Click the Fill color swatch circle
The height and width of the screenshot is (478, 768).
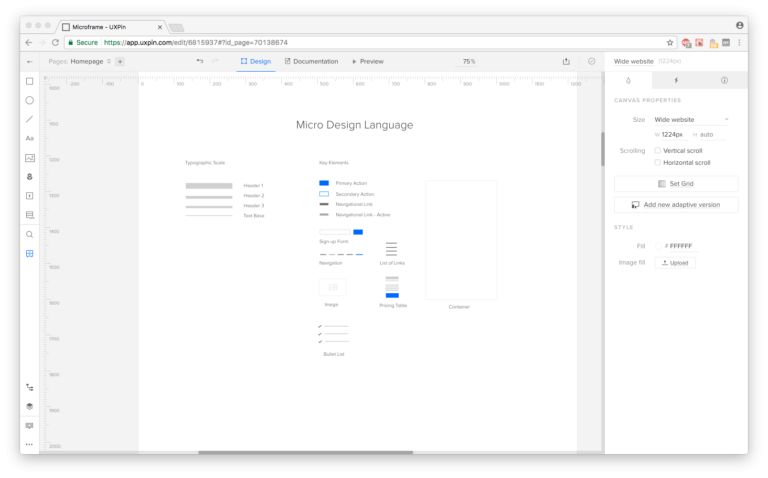(x=658, y=246)
